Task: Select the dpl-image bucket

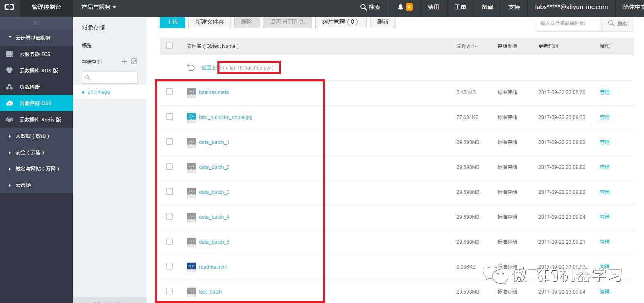Action: (99, 92)
